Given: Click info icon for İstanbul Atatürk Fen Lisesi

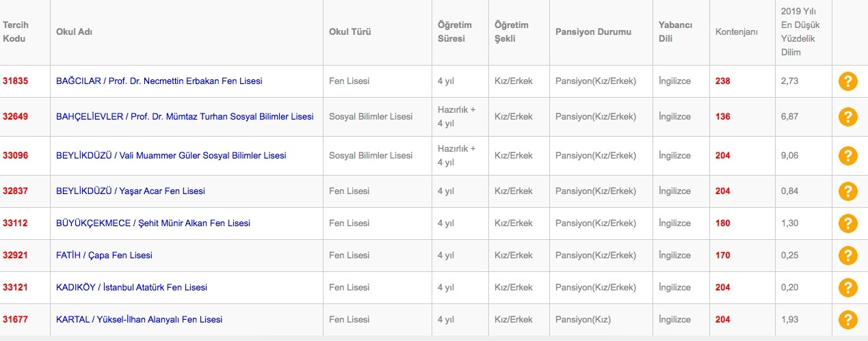Looking at the screenshot, I should [847, 288].
